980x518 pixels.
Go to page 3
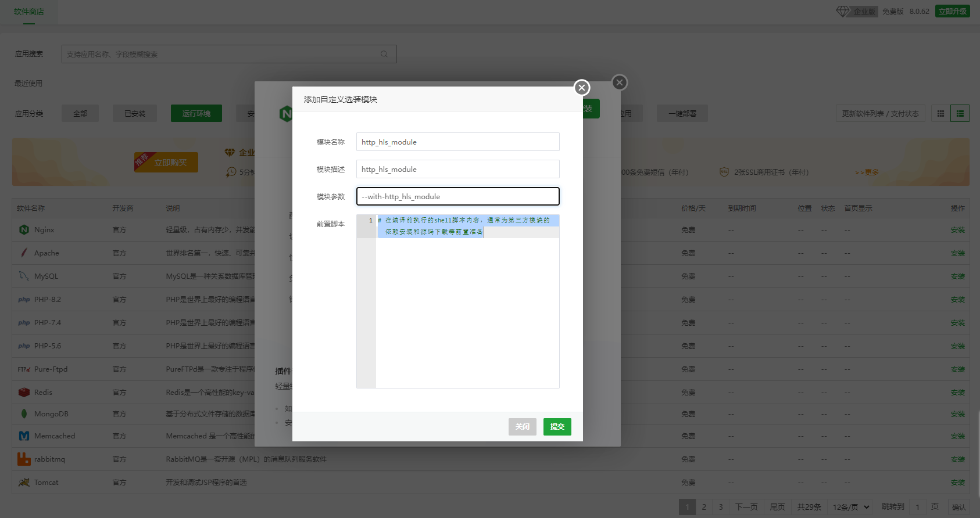click(x=721, y=507)
